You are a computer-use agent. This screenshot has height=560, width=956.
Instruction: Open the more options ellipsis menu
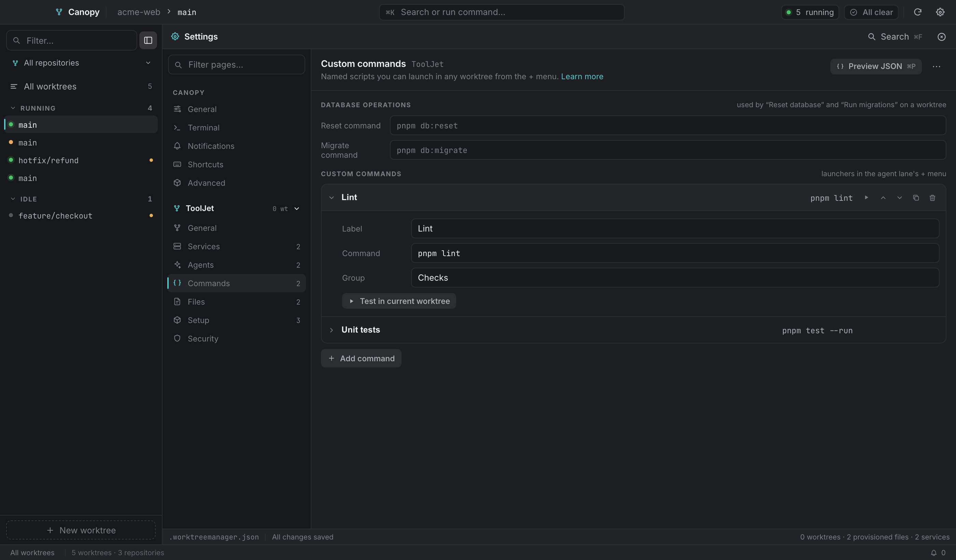[936, 66]
